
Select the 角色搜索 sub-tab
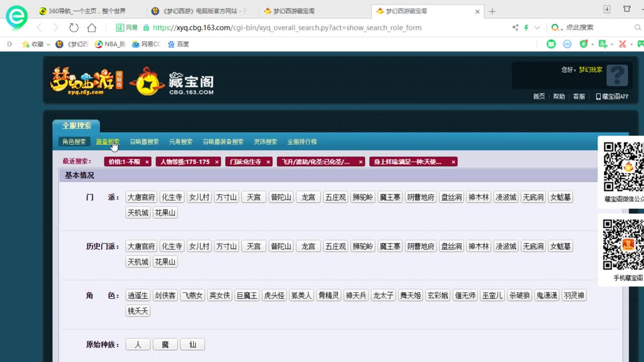(x=74, y=142)
